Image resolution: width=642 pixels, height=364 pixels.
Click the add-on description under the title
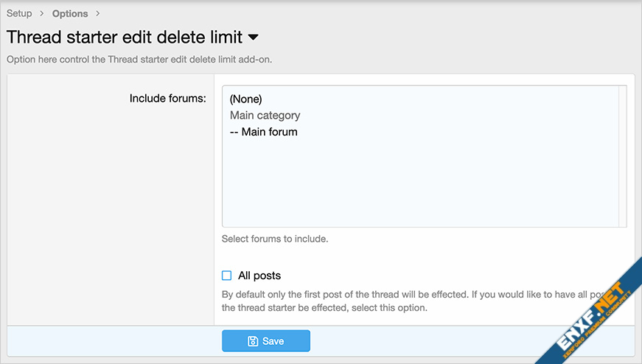(139, 59)
